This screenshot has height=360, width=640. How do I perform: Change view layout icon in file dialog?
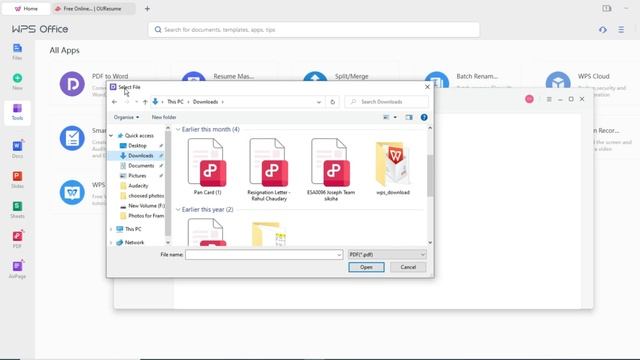[x=386, y=118]
